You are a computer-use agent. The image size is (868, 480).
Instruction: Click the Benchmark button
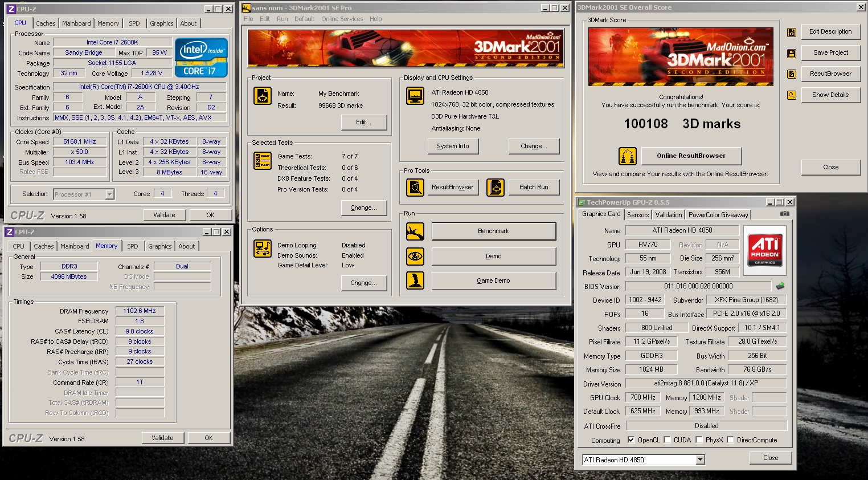493,231
